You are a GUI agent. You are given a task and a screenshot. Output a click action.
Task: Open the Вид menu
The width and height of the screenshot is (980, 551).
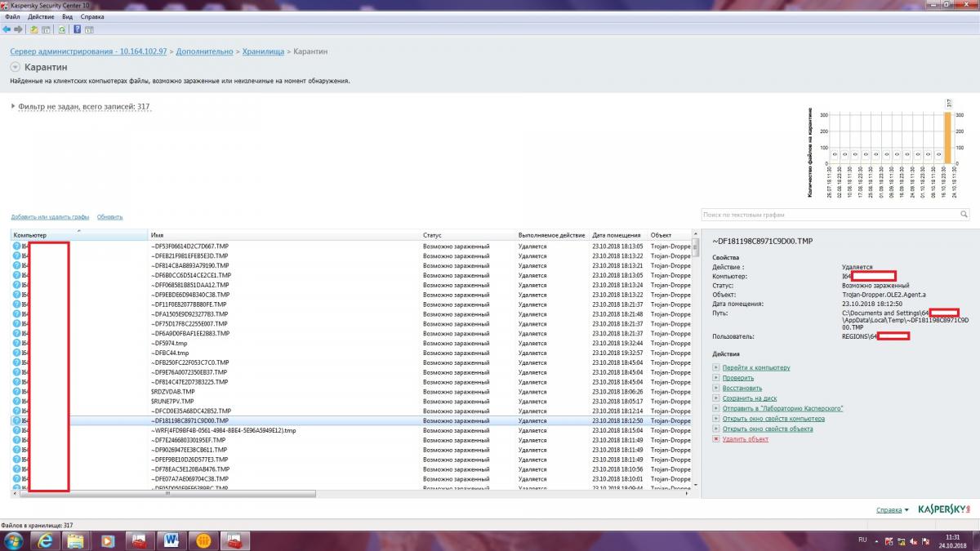67,16
